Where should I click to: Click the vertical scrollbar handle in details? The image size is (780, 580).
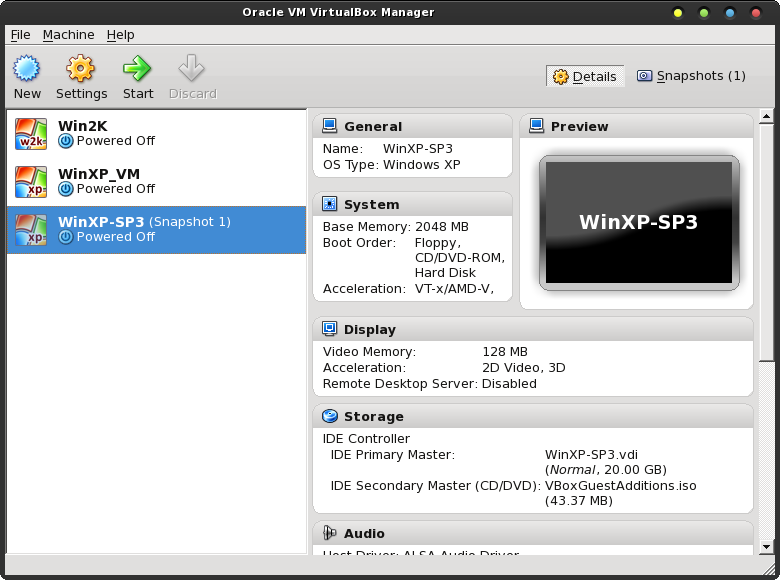766,242
